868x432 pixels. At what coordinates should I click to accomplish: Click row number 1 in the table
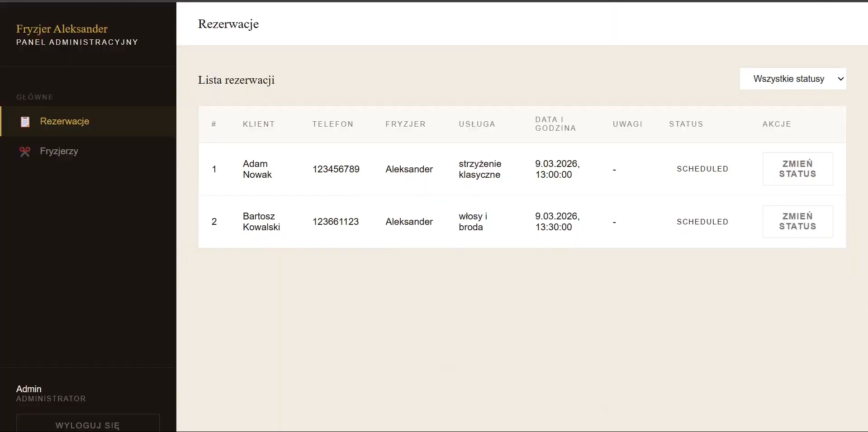click(x=214, y=169)
